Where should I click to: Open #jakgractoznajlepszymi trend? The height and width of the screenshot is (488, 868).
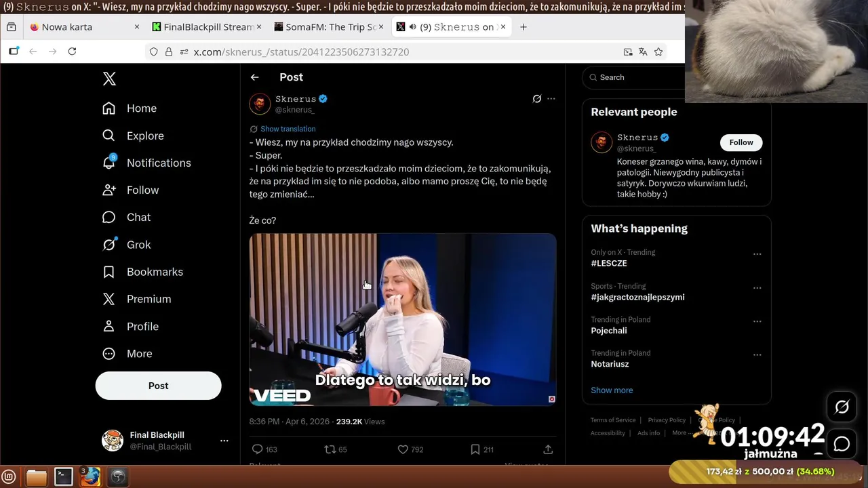(x=637, y=298)
